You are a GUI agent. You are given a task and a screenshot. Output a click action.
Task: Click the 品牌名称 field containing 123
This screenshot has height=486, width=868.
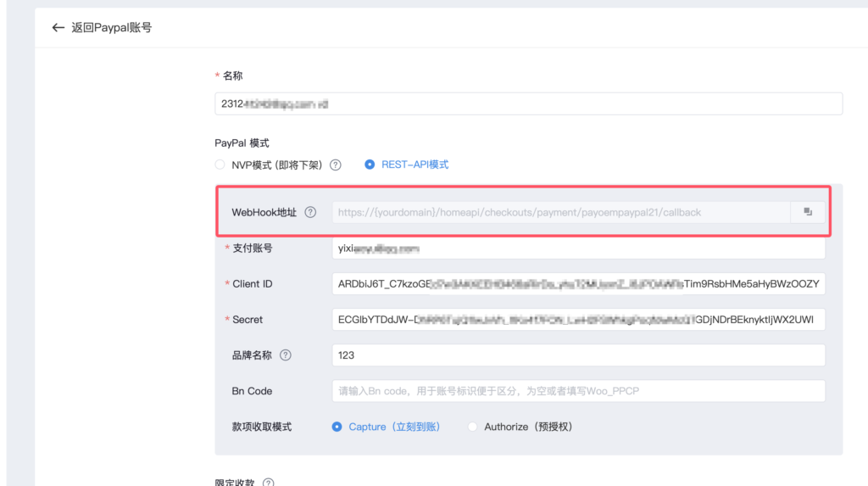578,355
